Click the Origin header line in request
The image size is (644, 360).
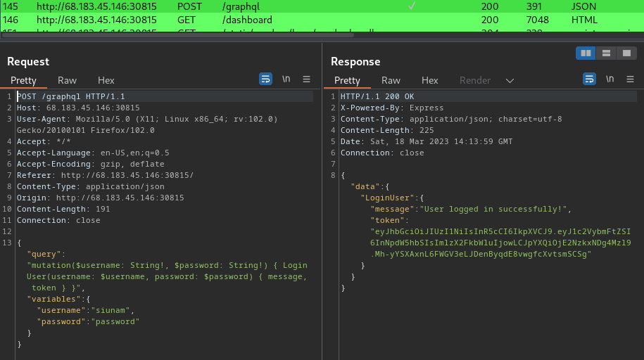click(100, 198)
